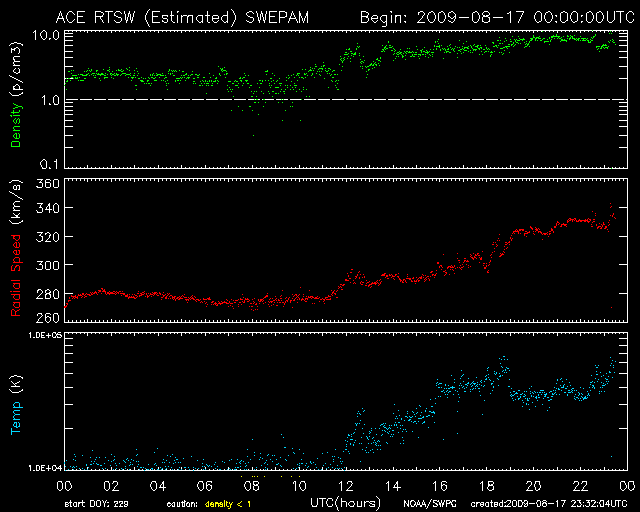Click the '02' hour tick label
This screenshot has height=512, width=640.
(111, 486)
